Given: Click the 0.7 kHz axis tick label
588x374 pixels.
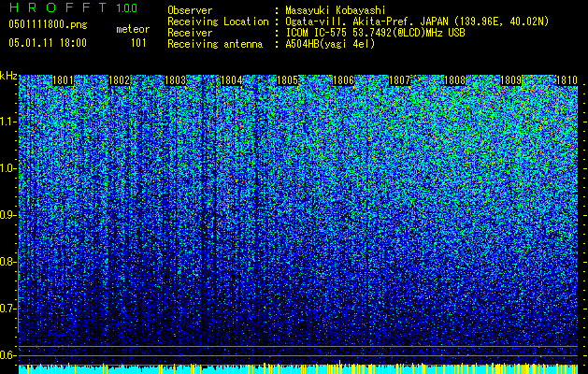Looking at the screenshot, I should coord(7,309).
